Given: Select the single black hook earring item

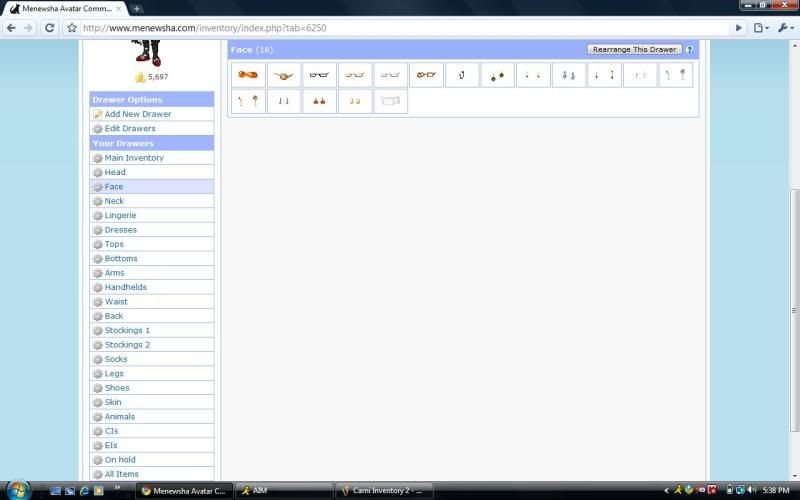Looking at the screenshot, I should point(462,75).
